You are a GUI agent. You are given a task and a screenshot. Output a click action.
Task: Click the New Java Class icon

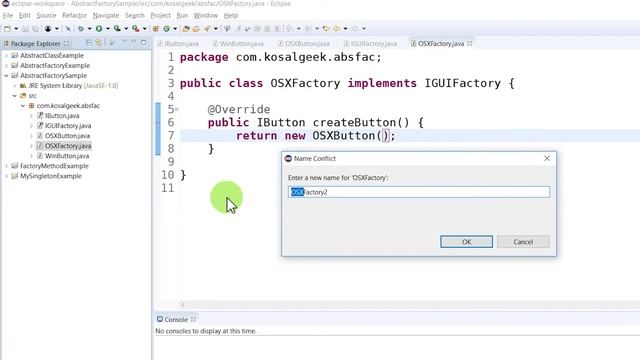pyautogui.click(x=167, y=29)
